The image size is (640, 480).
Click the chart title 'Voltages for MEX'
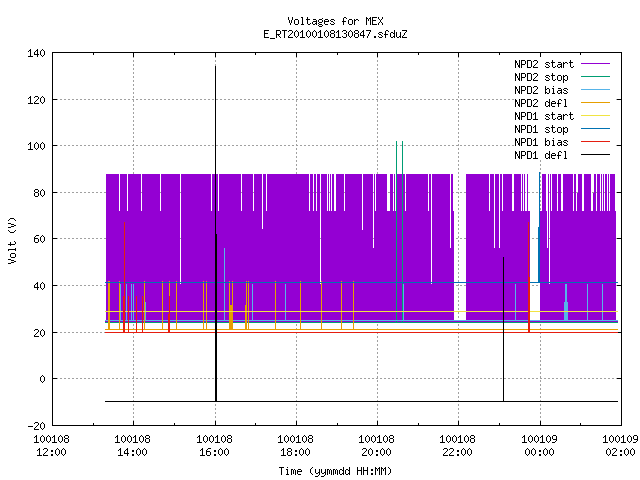click(335, 21)
